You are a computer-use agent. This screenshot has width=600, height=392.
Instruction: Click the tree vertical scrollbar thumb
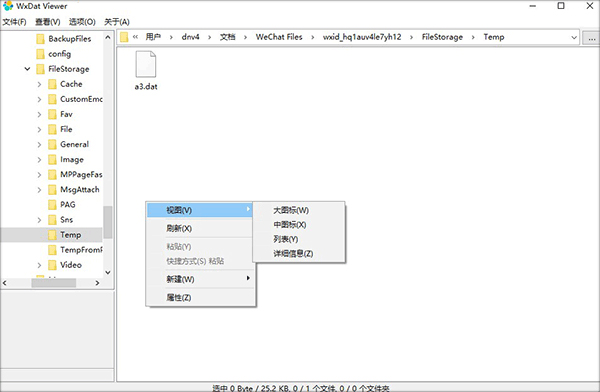(x=108, y=222)
